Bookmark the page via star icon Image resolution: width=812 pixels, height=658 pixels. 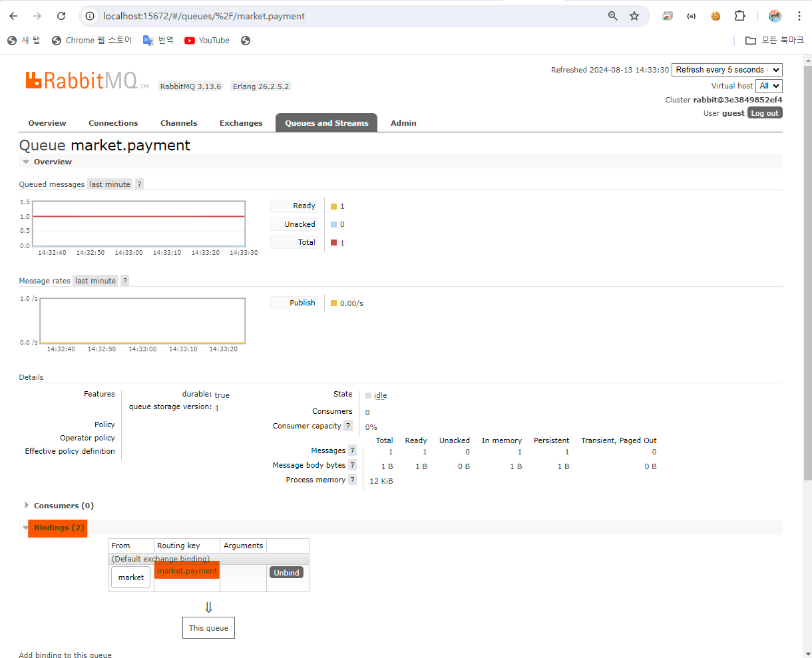tap(634, 16)
